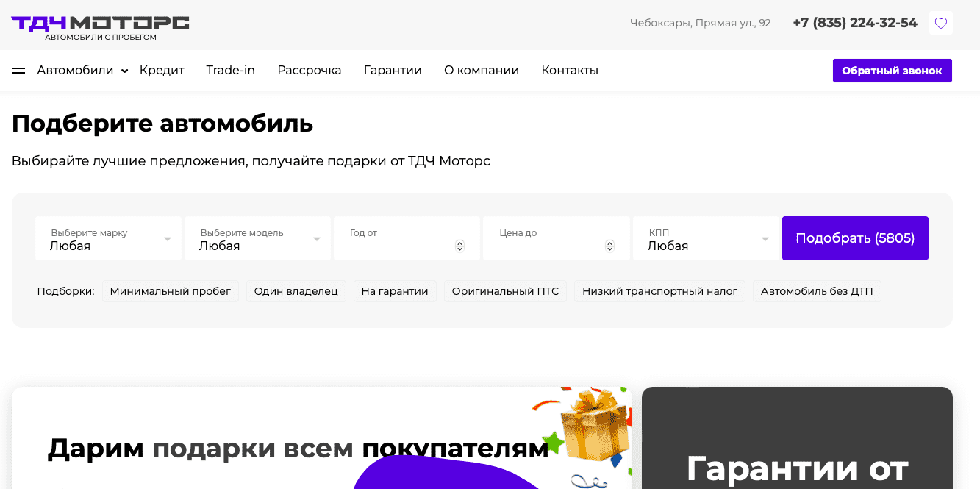Click inside the "Год от" input field

397,238
